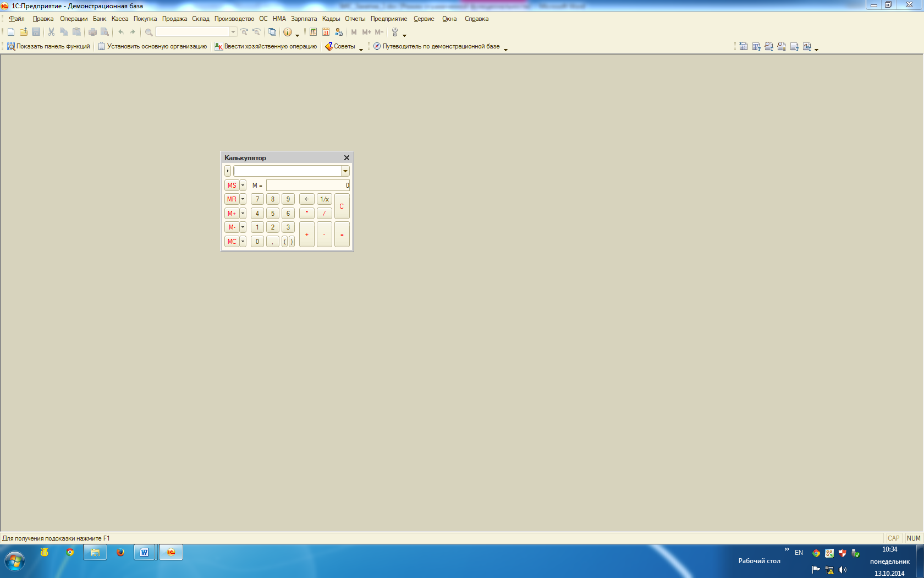Image resolution: width=924 pixels, height=578 pixels.
Task: Close the Калькулятор window
Action: [346, 158]
